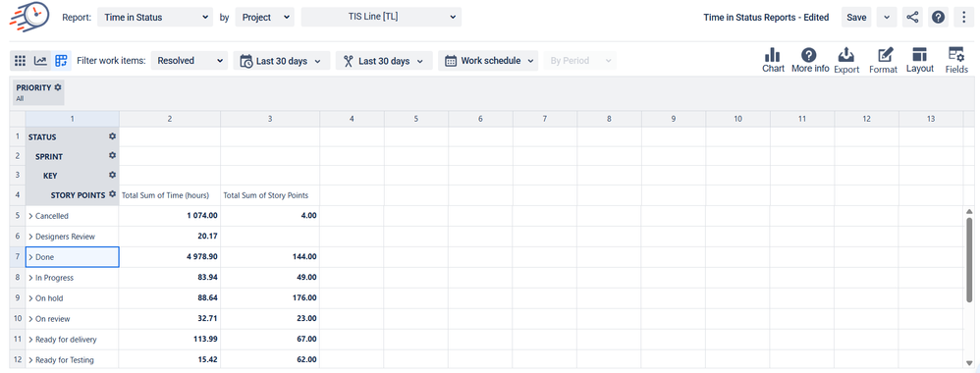Expand the On hold row

point(30,298)
